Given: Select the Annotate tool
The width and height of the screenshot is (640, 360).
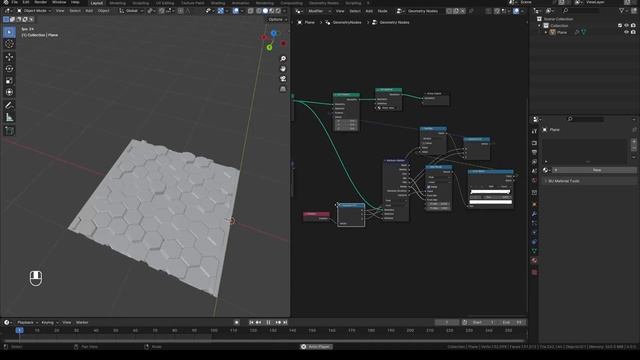Looking at the screenshot, I should [9, 105].
